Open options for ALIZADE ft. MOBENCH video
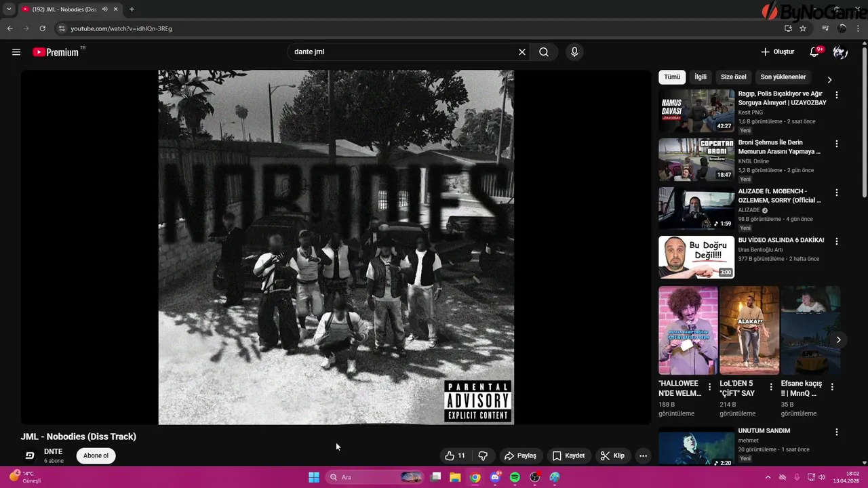The image size is (868, 488). tap(837, 192)
